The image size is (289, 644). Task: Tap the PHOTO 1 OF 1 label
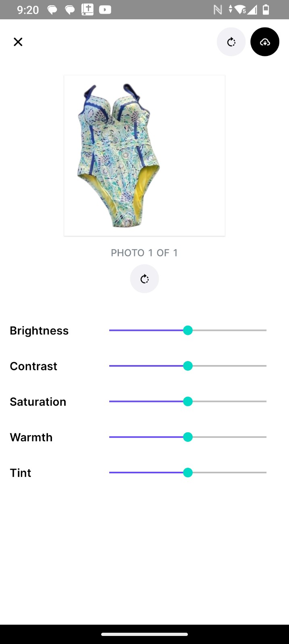pos(144,253)
